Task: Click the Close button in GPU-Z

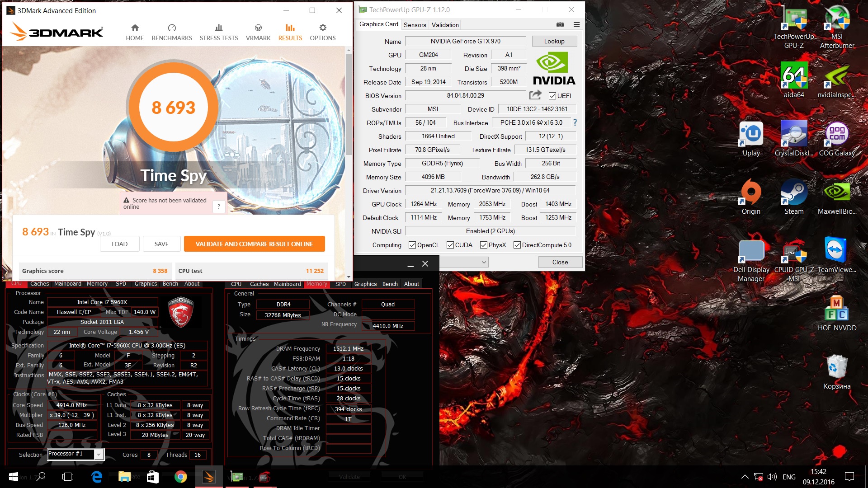Action: tap(560, 262)
